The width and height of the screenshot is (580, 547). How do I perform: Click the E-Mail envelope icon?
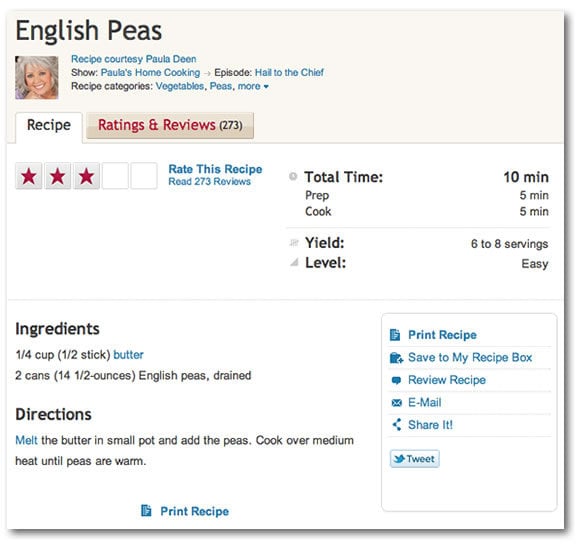coord(396,403)
